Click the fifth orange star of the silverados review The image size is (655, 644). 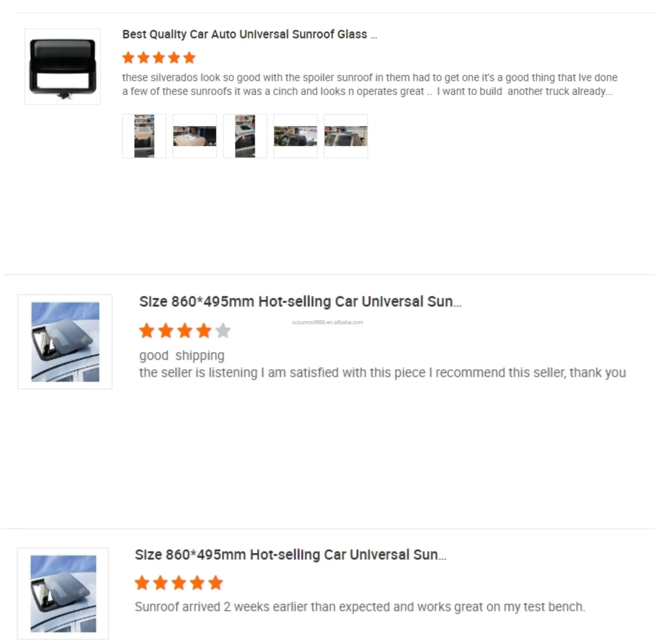tap(189, 58)
